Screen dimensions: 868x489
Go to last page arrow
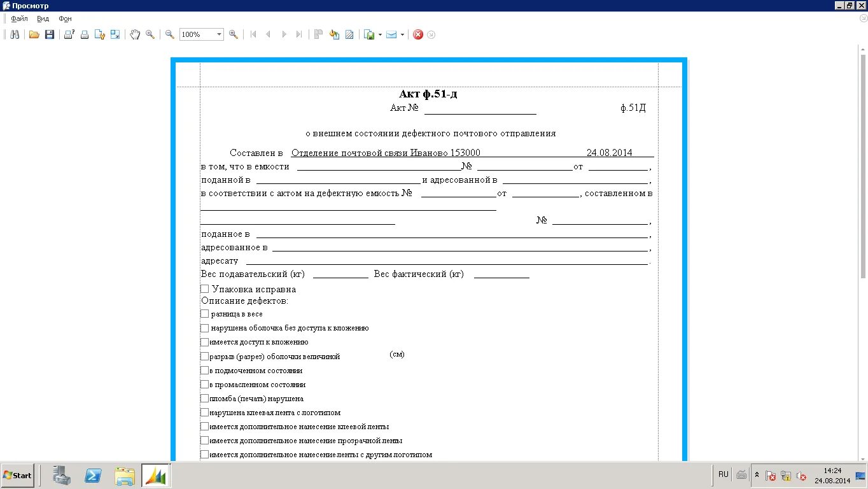(299, 34)
